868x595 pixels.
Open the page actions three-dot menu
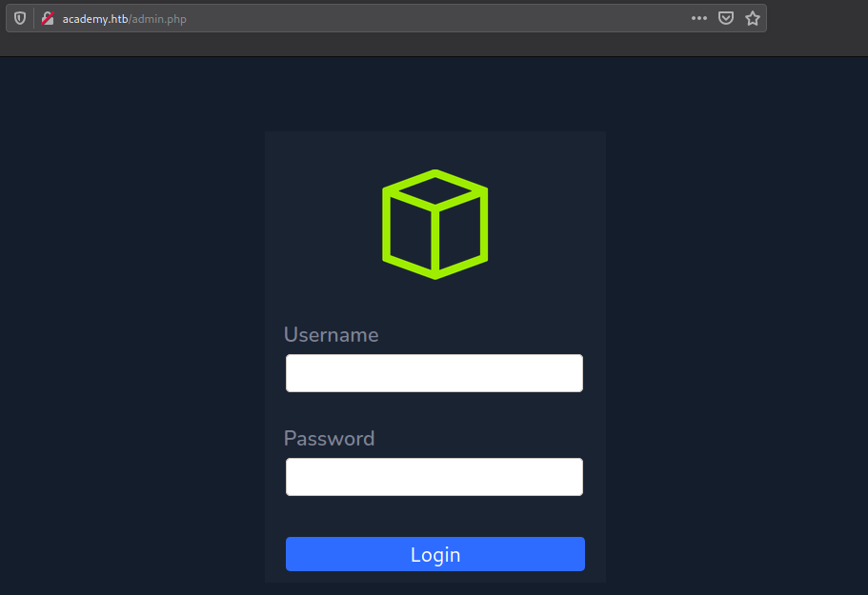[699, 18]
